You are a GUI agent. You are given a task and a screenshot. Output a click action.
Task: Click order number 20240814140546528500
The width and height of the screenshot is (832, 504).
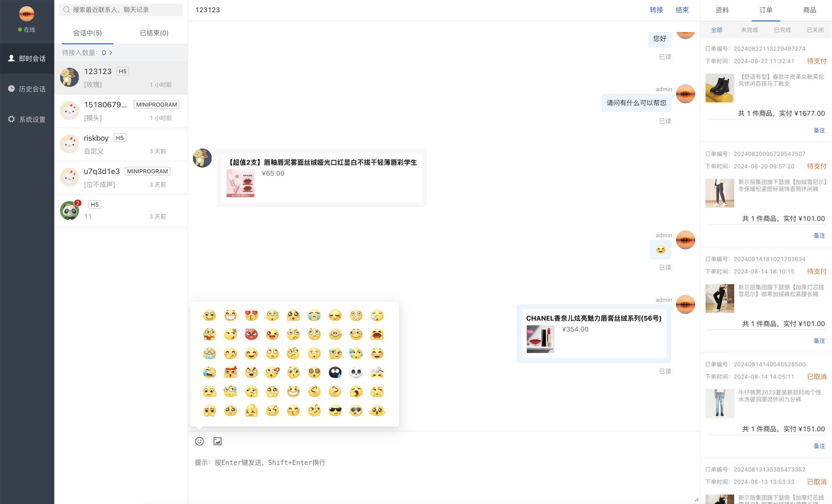[x=769, y=364]
